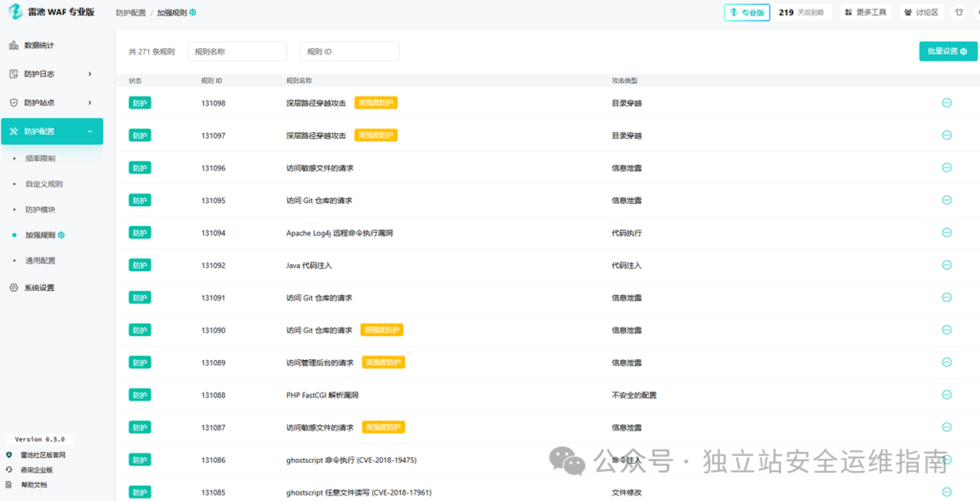
Task: Toggle 防护 status of rule 131089
Action: 140,362
